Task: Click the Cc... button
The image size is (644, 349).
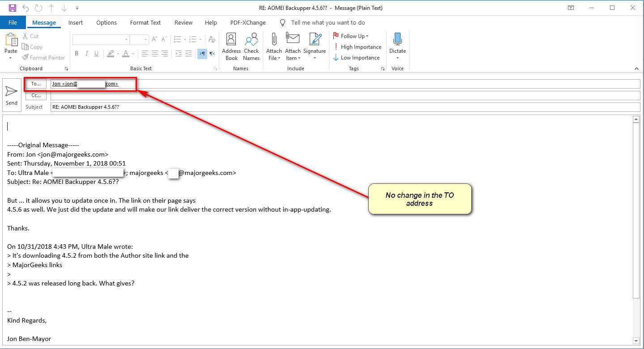Action: (36, 95)
